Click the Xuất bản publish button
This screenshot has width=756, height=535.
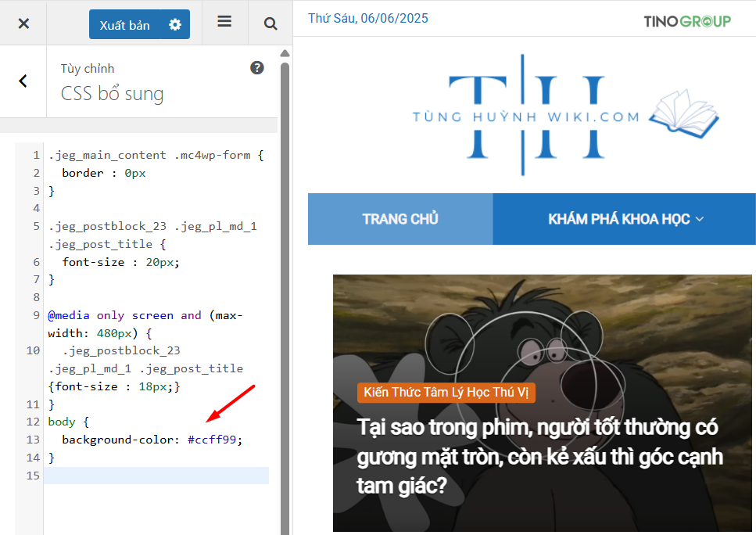tap(125, 24)
